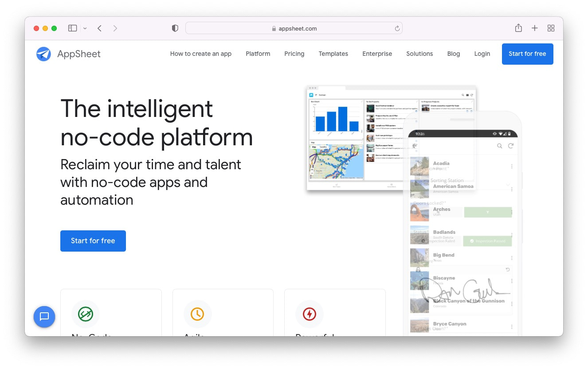Toggle the Safari sidebar button

tap(72, 27)
